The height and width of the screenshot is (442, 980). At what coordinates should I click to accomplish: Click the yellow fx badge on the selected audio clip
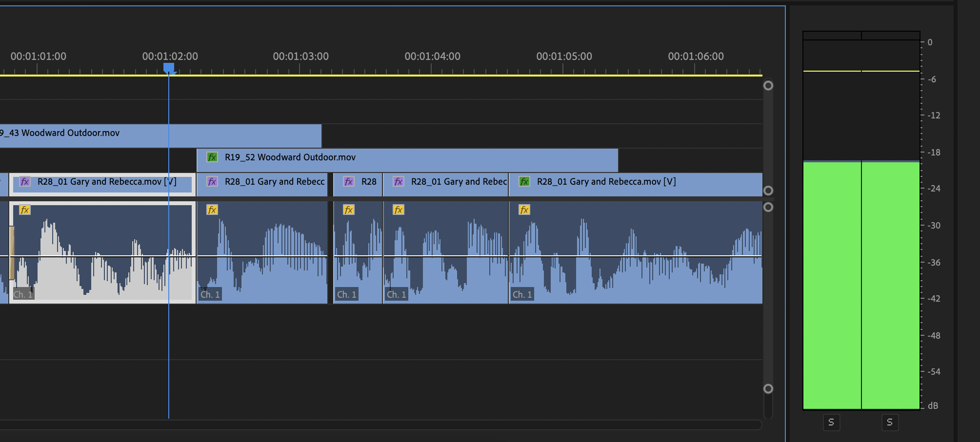click(25, 210)
